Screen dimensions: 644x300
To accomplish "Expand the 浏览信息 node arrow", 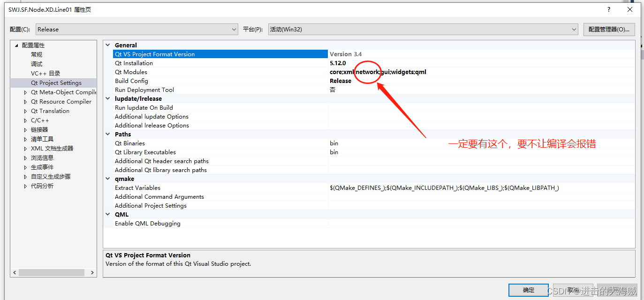I will [26, 158].
